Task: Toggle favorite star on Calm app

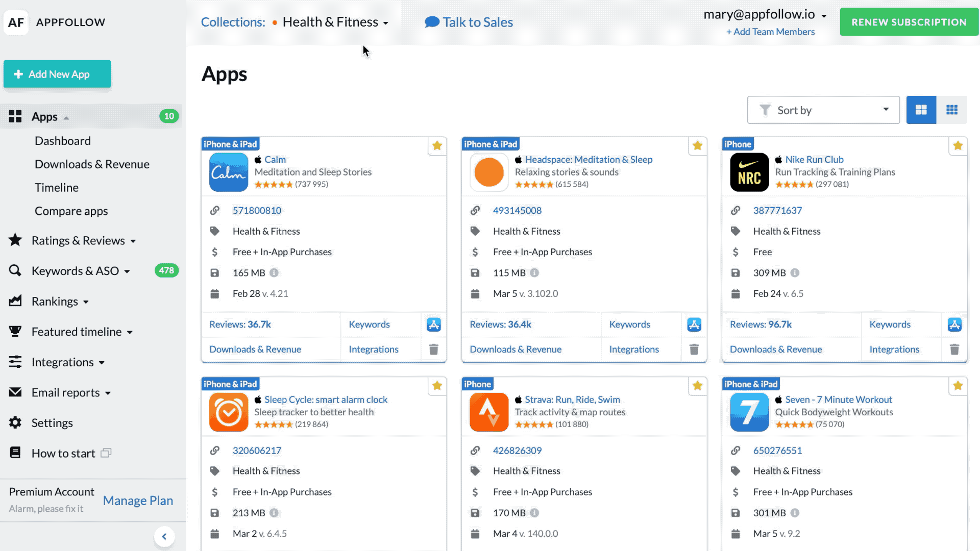Action: pos(437,146)
